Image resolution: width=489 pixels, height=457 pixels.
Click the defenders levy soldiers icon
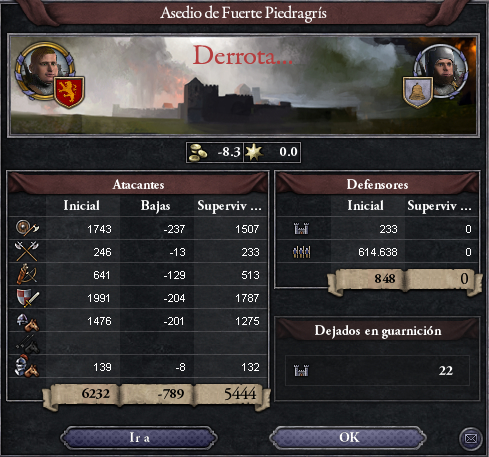coord(301,252)
